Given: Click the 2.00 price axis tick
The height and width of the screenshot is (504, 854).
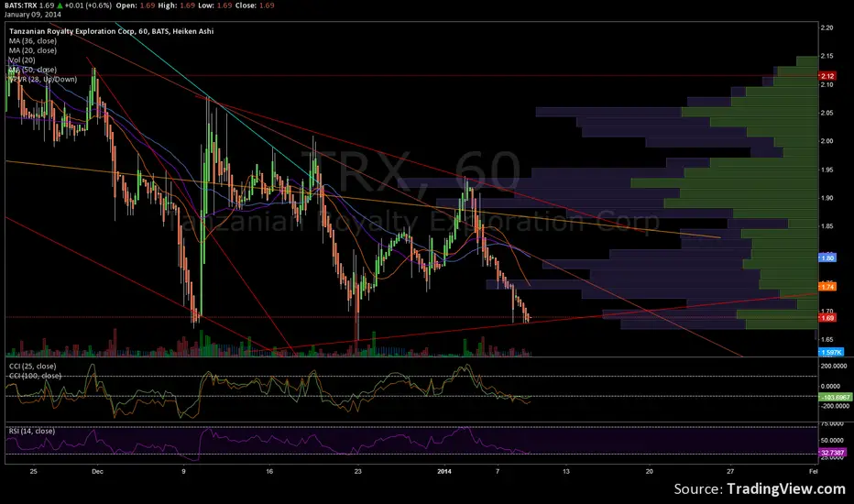Looking at the screenshot, I should [x=827, y=141].
